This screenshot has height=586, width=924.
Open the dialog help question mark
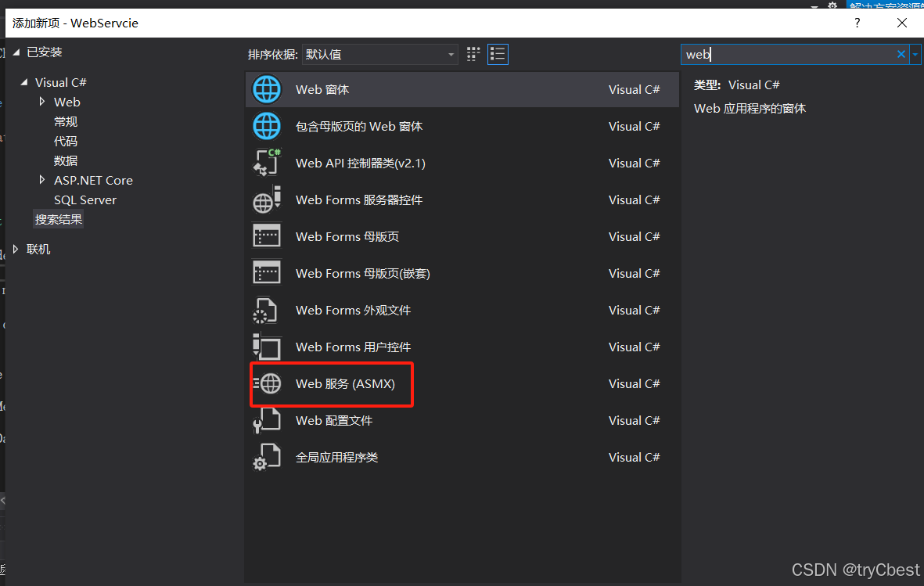857,23
